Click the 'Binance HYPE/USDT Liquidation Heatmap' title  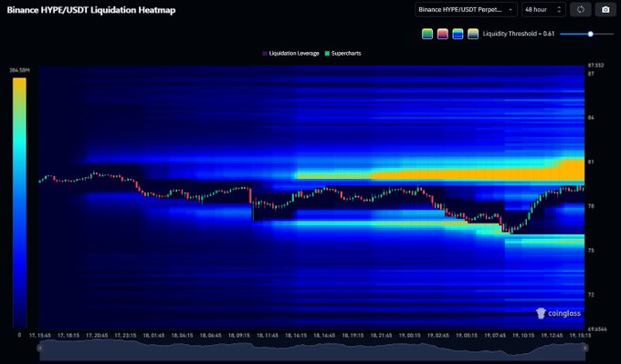coord(91,10)
